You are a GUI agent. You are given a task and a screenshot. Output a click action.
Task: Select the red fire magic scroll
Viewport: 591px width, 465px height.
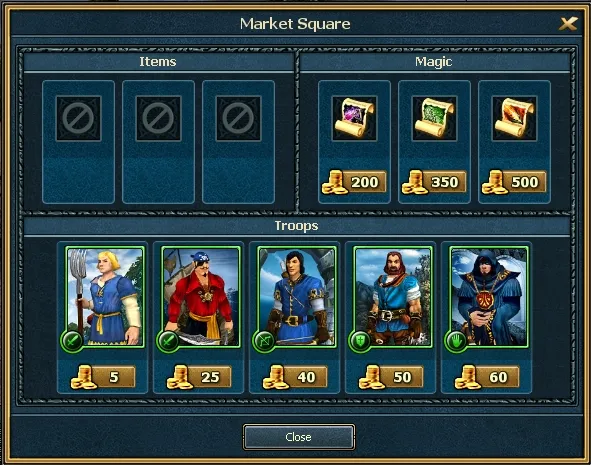tap(514, 118)
